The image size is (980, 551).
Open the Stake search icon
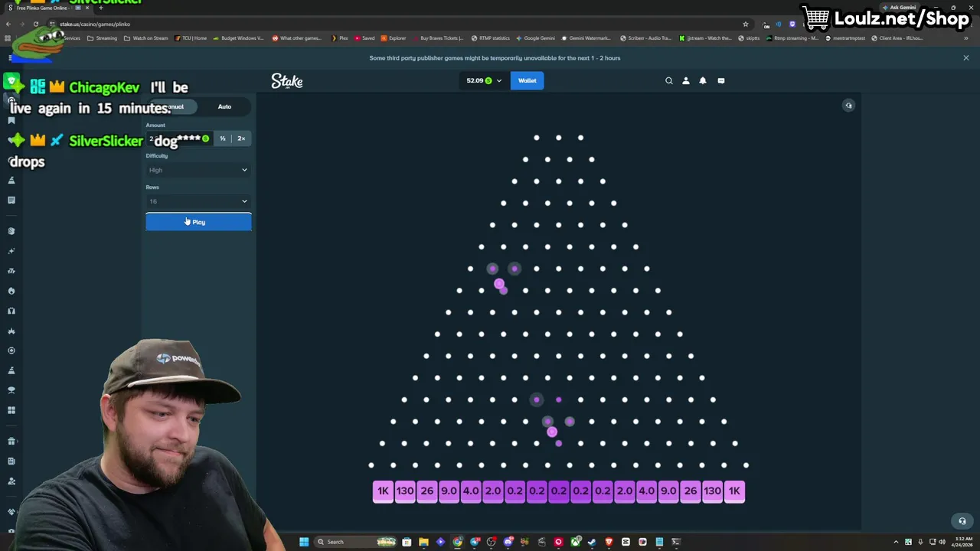(669, 80)
